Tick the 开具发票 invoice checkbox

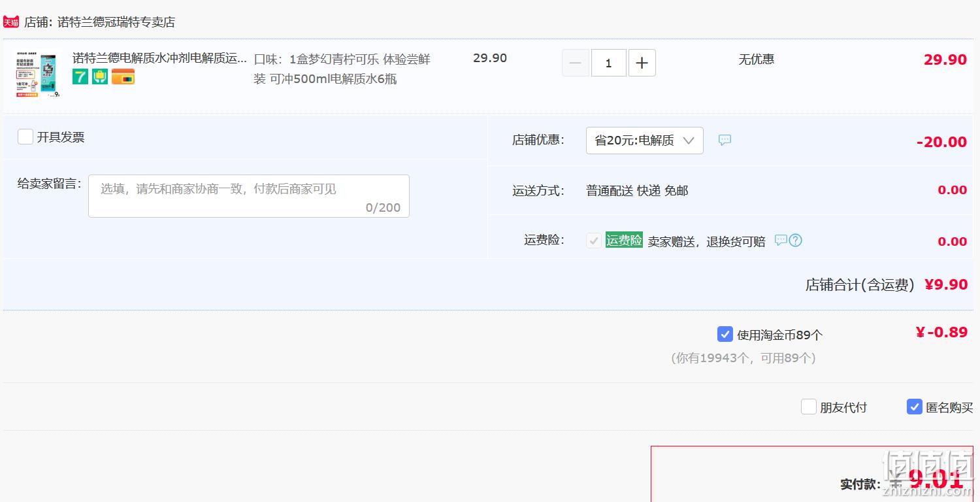pos(25,137)
